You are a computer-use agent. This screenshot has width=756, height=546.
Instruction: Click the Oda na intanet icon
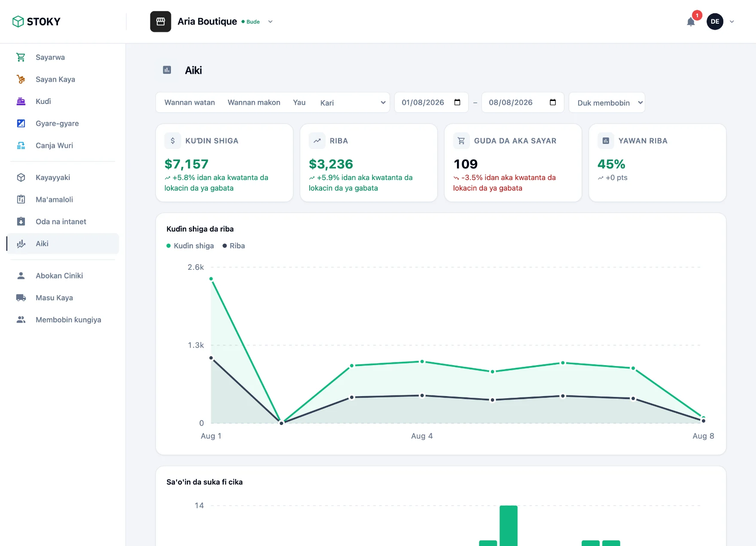21,221
